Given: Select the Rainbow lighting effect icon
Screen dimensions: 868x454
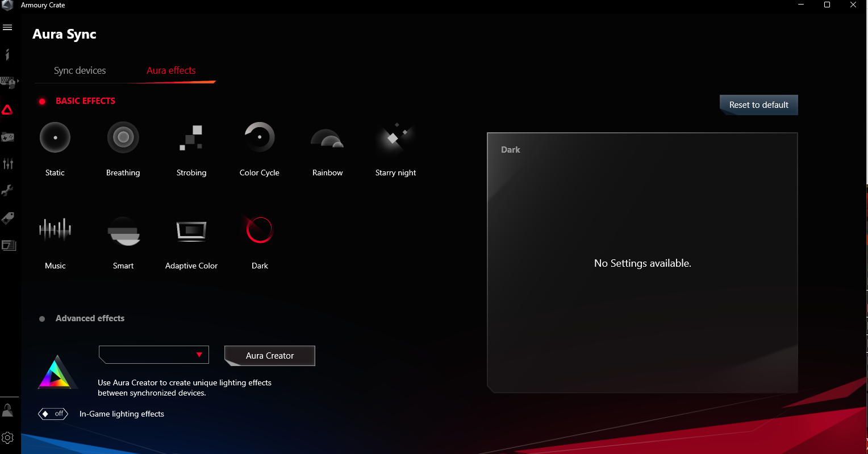Looking at the screenshot, I should pyautogui.click(x=327, y=139).
